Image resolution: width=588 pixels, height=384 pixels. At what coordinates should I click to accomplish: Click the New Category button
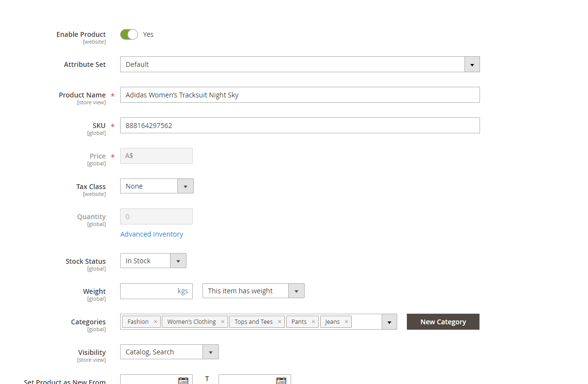(x=443, y=321)
